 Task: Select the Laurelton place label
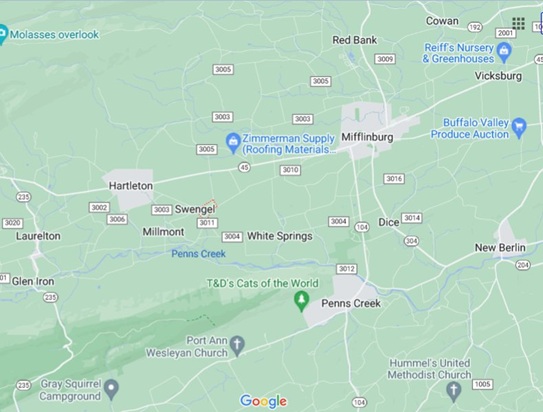pyautogui.click(x=38, y=236)
